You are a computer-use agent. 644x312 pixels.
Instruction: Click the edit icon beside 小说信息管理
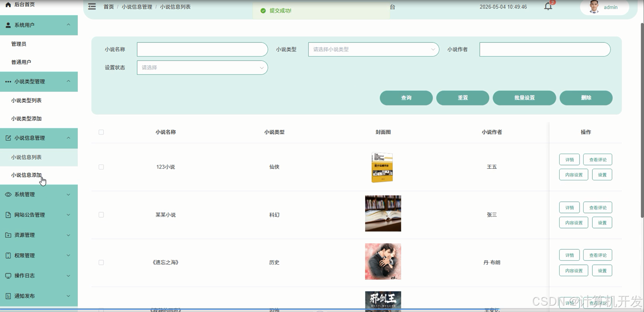point(8,138)
